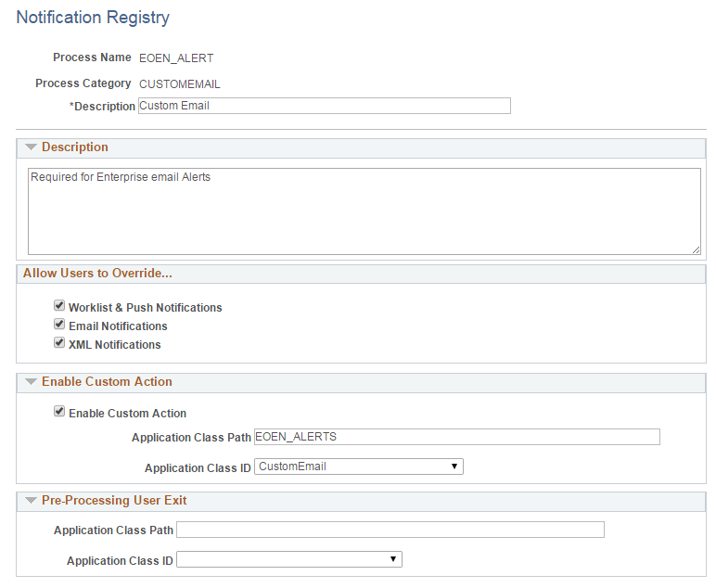This screenshot has height=588, width=716.
Task: Click the Allow Users to Override heading
Action: 97,273
